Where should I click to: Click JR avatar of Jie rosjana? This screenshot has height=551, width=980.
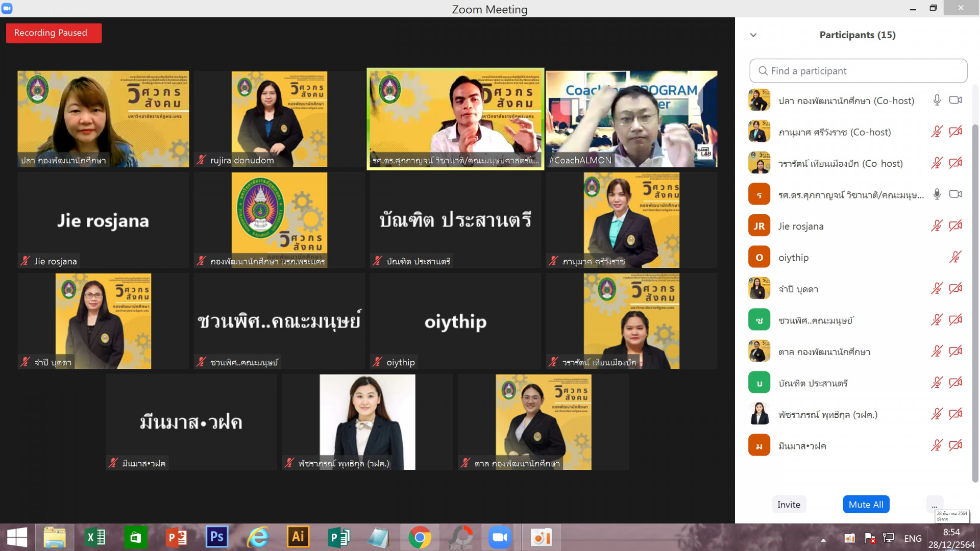click(759, 226)
